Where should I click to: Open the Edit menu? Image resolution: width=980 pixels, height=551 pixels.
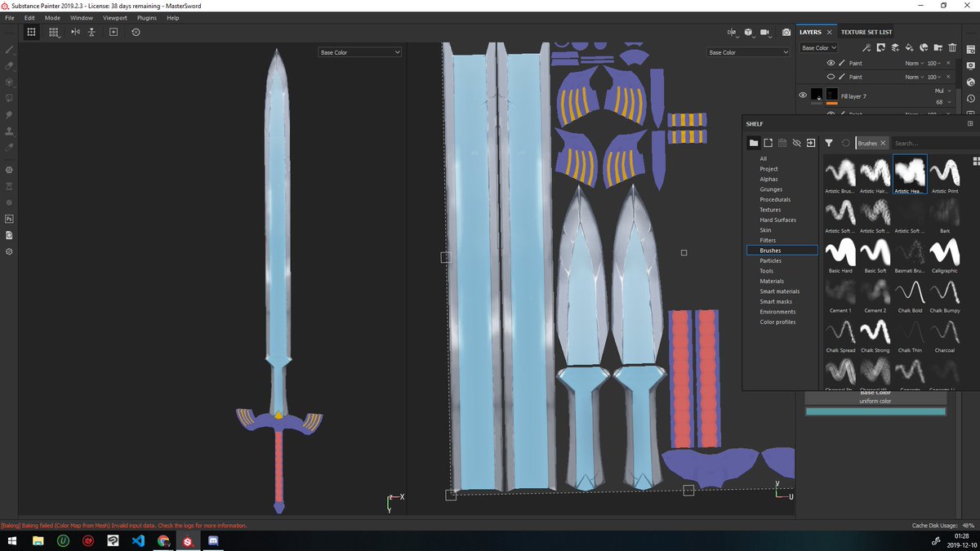point(29,17)
